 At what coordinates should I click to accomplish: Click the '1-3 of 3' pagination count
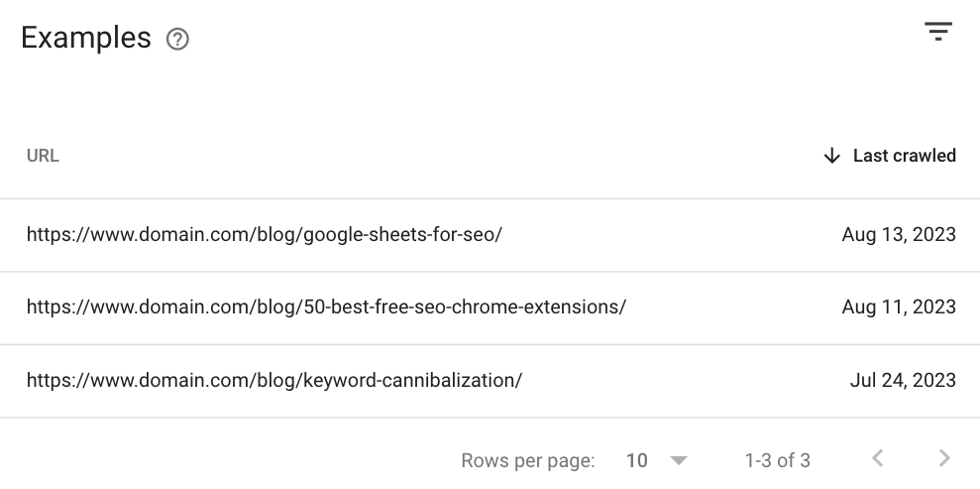tap(778, 461)
